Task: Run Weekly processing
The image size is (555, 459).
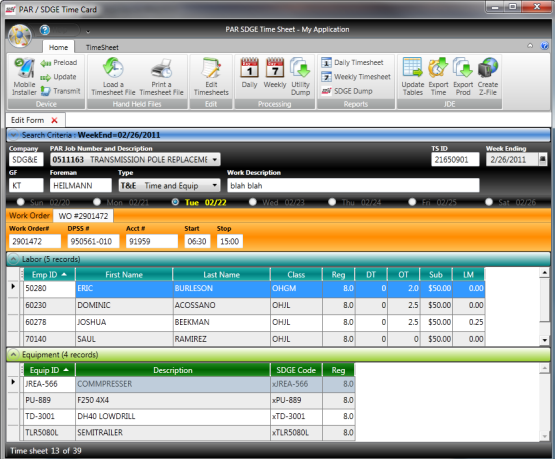Action: tap(275, 73)
